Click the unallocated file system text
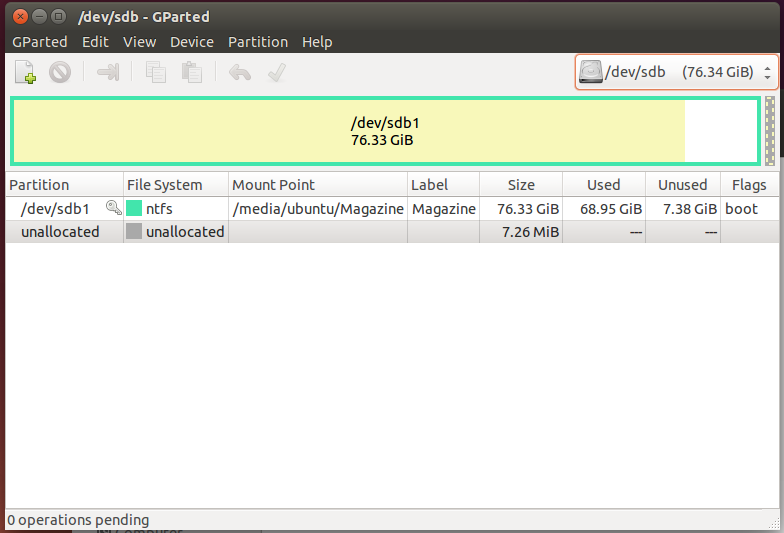The width and height of the screenshot is (784, 533). [x=185, y=232]
